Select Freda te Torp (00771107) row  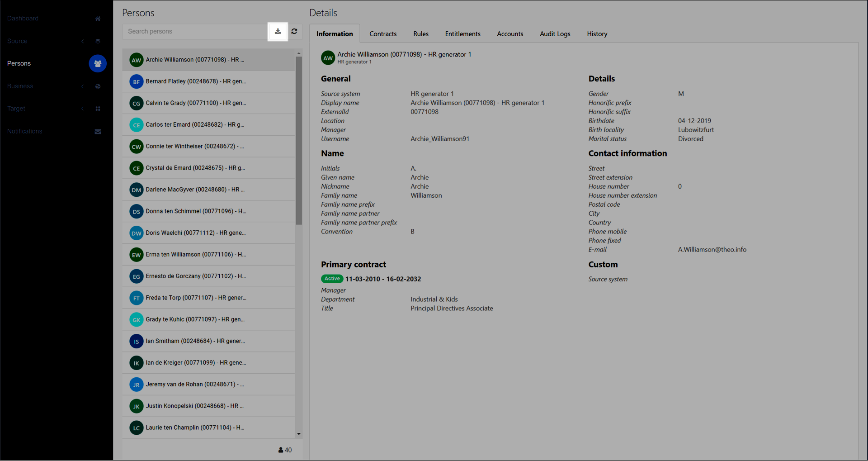tap(208, 298)
